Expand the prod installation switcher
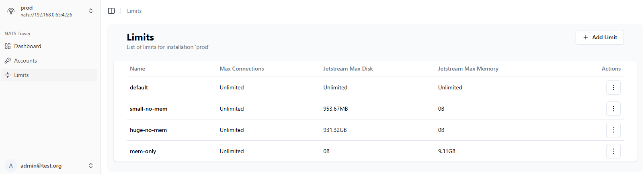This screenshot has height=174, width=644. [x=91, y=11]
